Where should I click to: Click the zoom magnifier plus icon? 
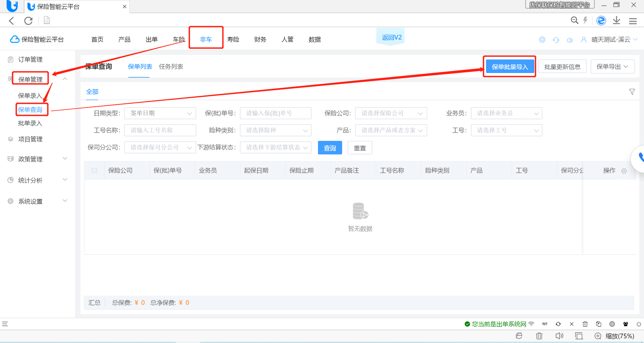(x=598, y=336)
